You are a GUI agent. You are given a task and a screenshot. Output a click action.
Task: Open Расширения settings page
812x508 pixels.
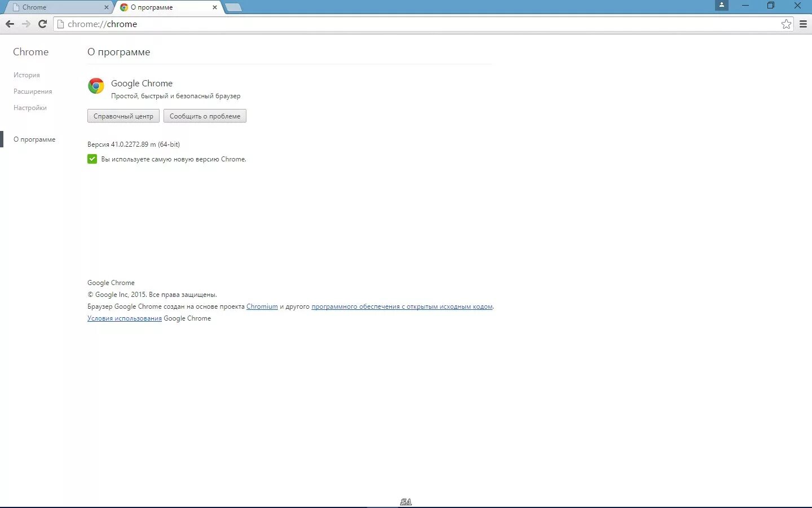tap(32, 91)
